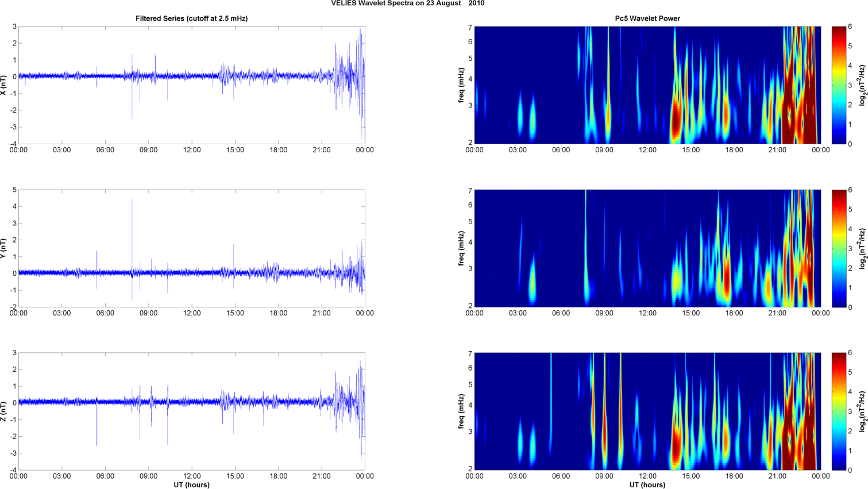Click the 'X (nT)' axis label
868x489 pixels.
tap(4, 85)
